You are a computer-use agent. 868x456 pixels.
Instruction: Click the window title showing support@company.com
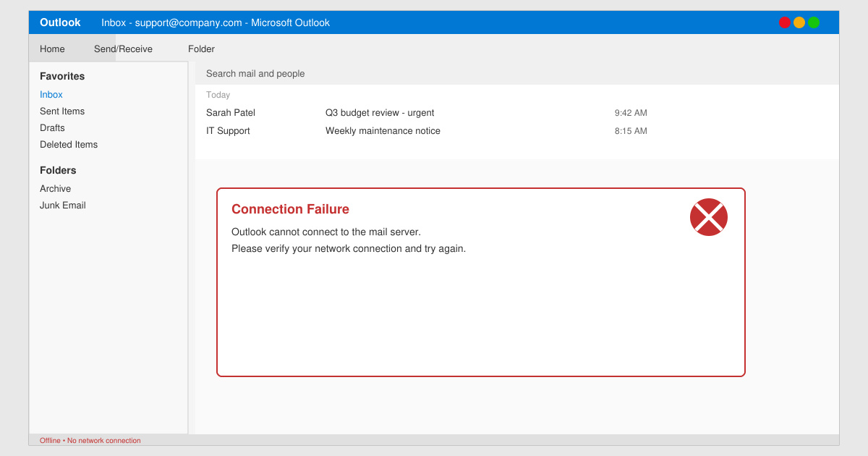(216, 22)
